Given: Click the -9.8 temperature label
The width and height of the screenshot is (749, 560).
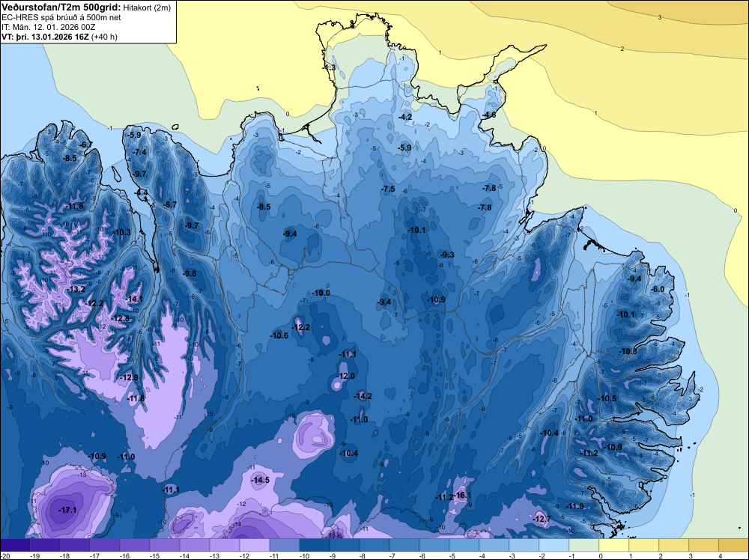Looking at the screenshot, I should coord(189,273).
